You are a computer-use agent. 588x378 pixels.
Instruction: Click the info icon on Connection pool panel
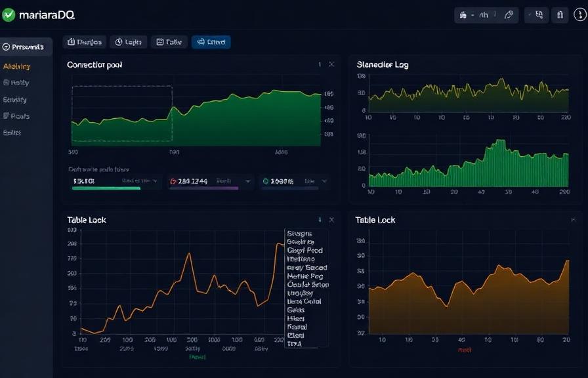pyautogui.click(x=320, y=64)
